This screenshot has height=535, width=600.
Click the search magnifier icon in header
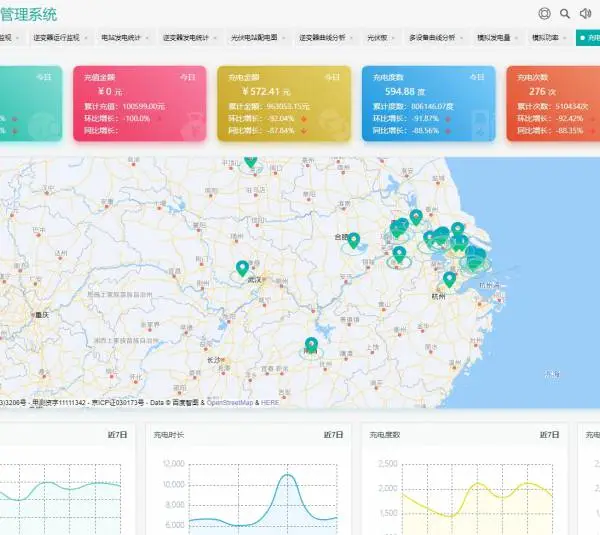point(565,14)
